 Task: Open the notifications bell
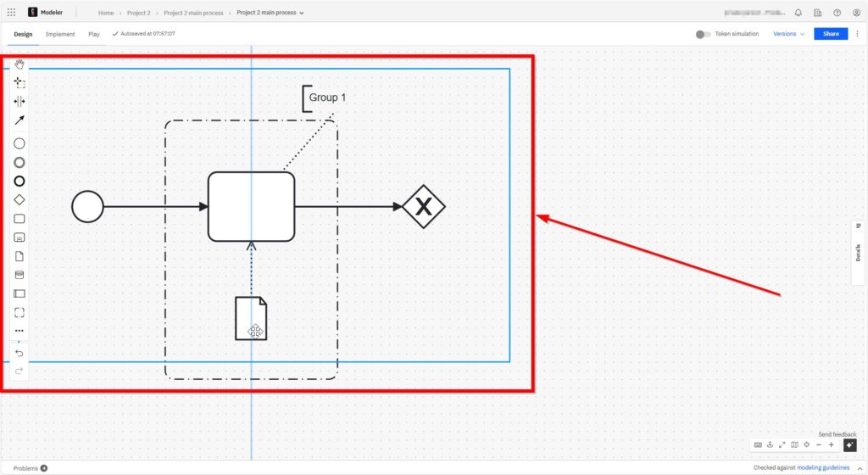(x=798, y=13)
